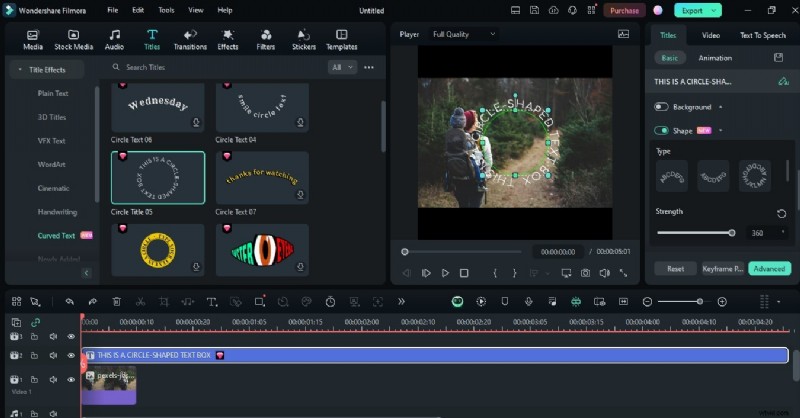The height and width of the screenshot is (418, 800).
Task: Reset the Strength value with the circular arrow
Action: point(781,213)
